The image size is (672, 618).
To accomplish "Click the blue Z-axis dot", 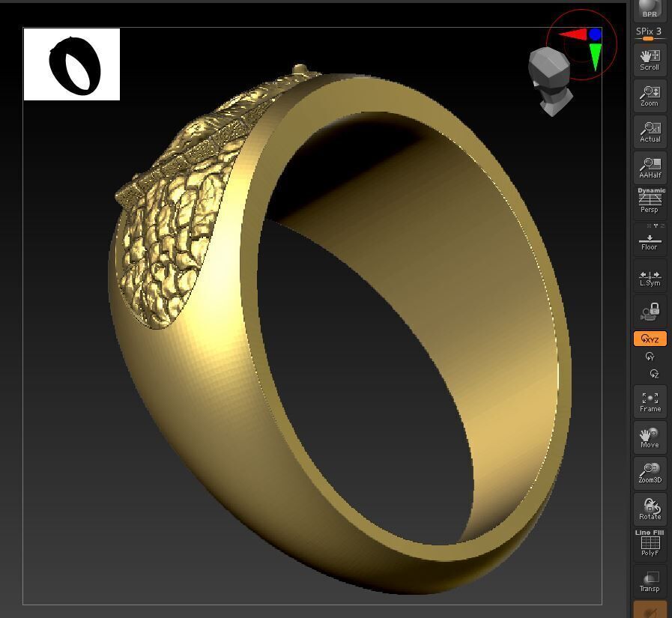I will (595, 34).
